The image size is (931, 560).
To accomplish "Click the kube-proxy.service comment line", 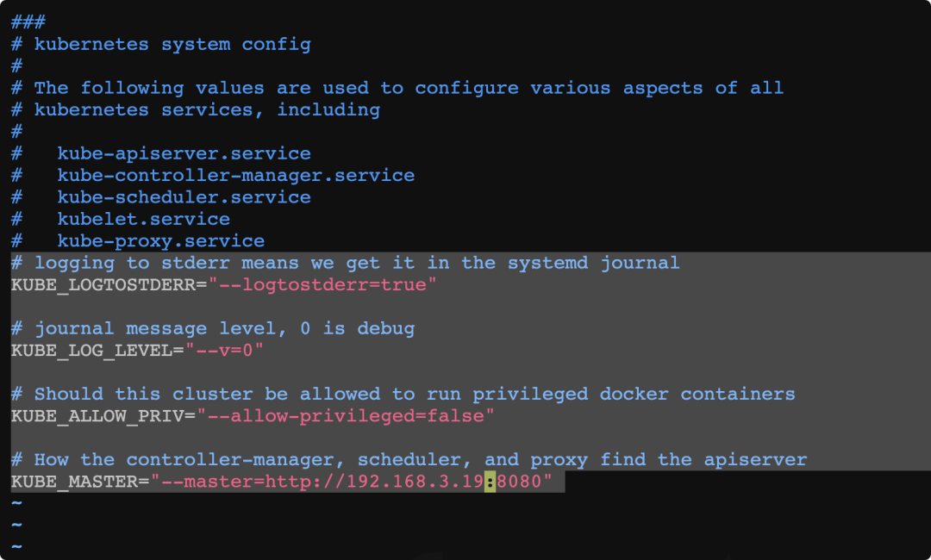I will click(138, 241).
